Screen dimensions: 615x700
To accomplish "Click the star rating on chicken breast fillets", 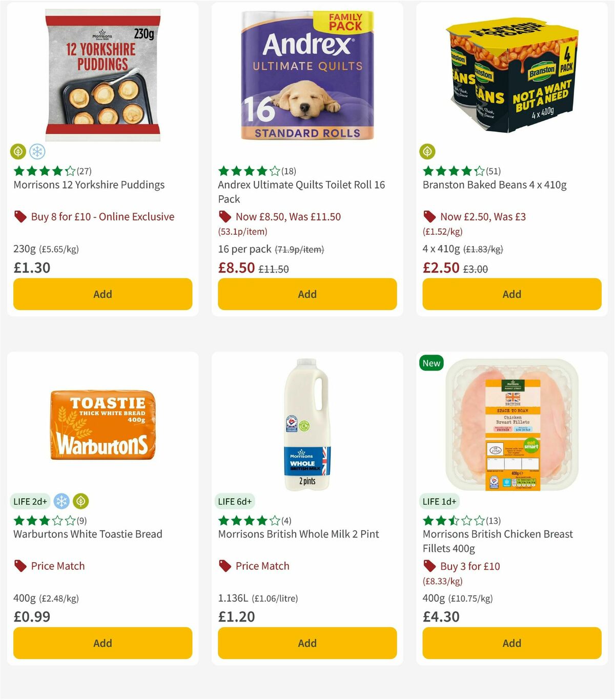I will (453, 520).
